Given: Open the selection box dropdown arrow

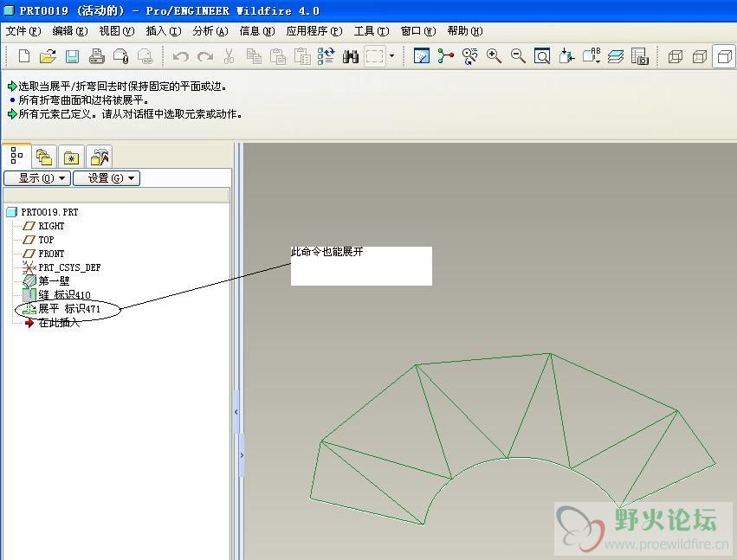Looking at the screenshot, I should 391,57.
